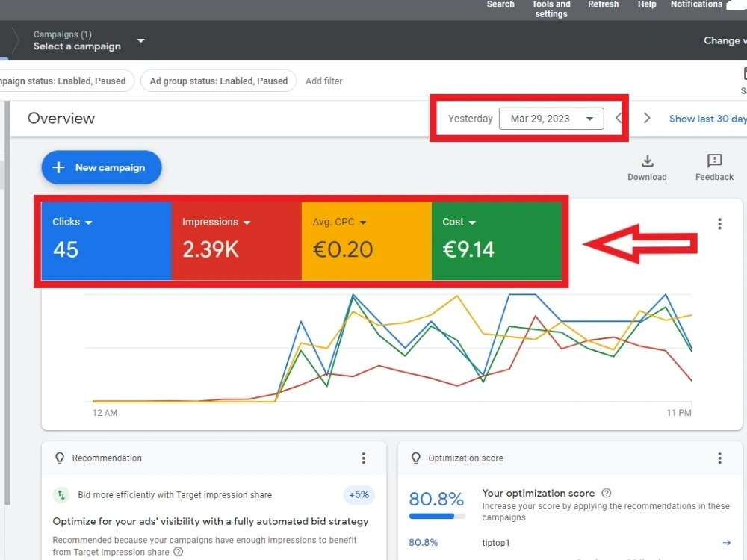Click the tiptop1 campaign name
The width and height of the screenshot is (747, 560).
pyautogui.click(x=495, y=543)
